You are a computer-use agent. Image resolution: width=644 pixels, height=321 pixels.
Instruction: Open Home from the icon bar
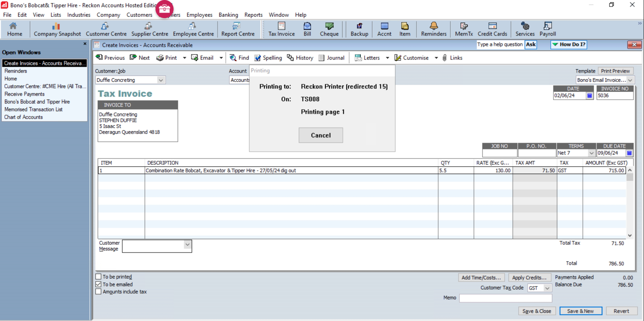pos(14,30)
